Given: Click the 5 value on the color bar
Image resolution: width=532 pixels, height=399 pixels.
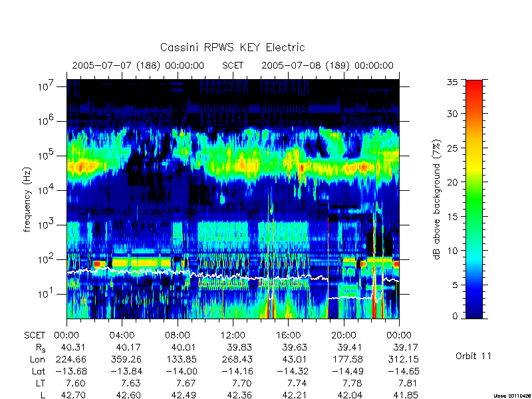Looking at the screenshot, I should tap(455, 285).
